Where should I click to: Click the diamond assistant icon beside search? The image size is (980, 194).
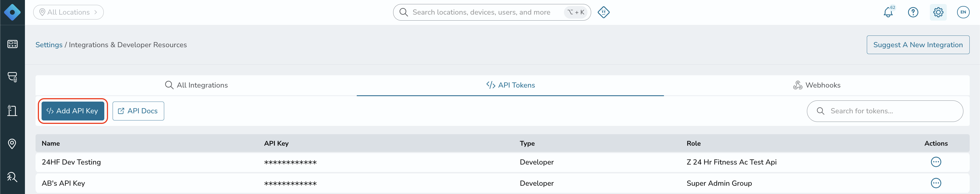603,12
